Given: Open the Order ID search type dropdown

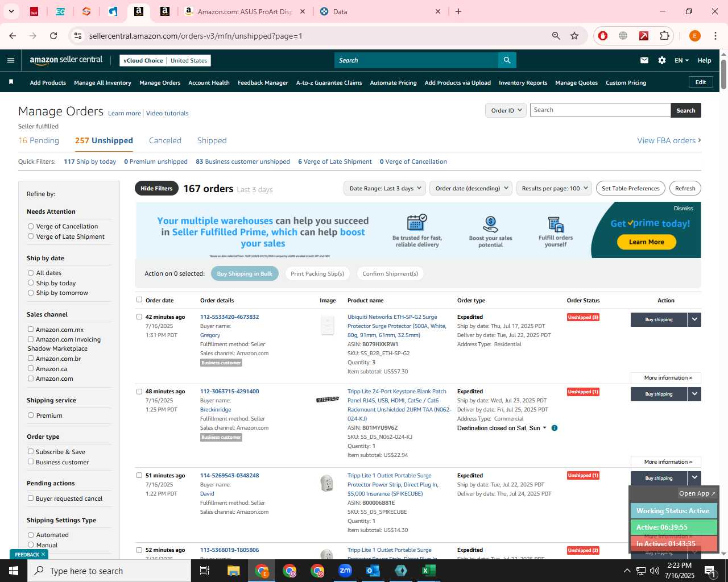Looking at the screenshot, I should tap(506, 110).
